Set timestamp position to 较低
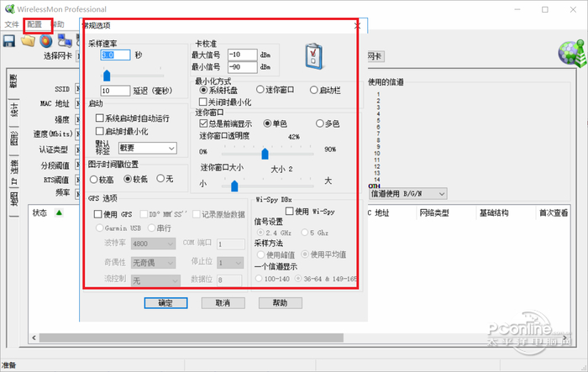588x372 pixels. point(128,179)
